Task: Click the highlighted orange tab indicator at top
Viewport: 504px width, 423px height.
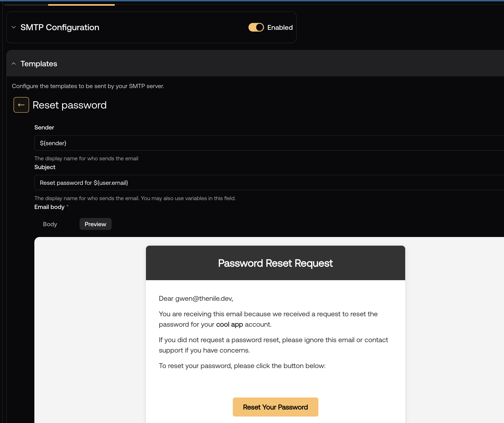Action: click(81, 5)
